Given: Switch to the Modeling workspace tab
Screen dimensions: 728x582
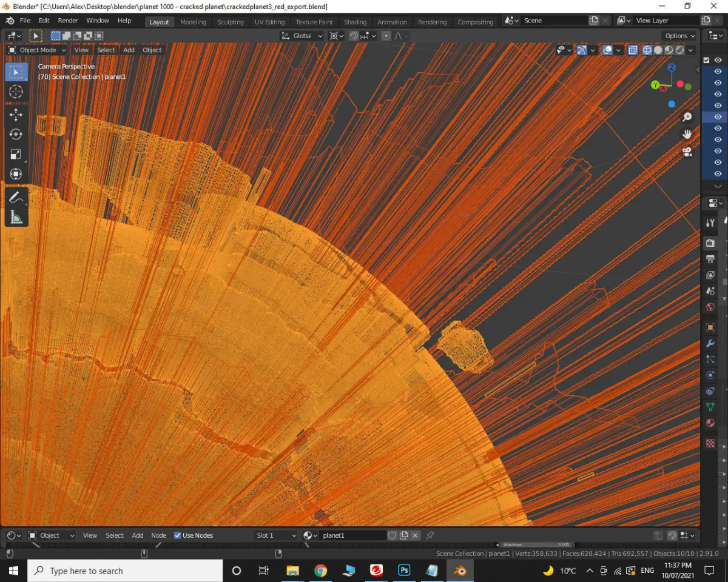Looking at the screenshot, I should pyautogui.click(x=193, y=22).
